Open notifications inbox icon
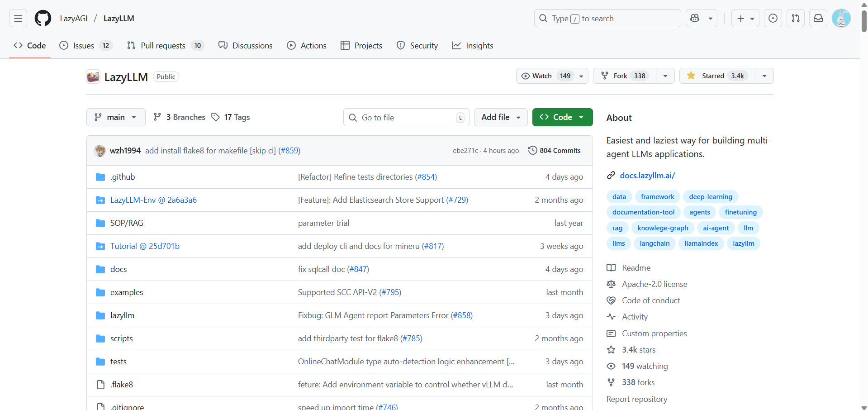Viewport: 868px width, 410px height. pyautogui.click(x=818, y=19)
